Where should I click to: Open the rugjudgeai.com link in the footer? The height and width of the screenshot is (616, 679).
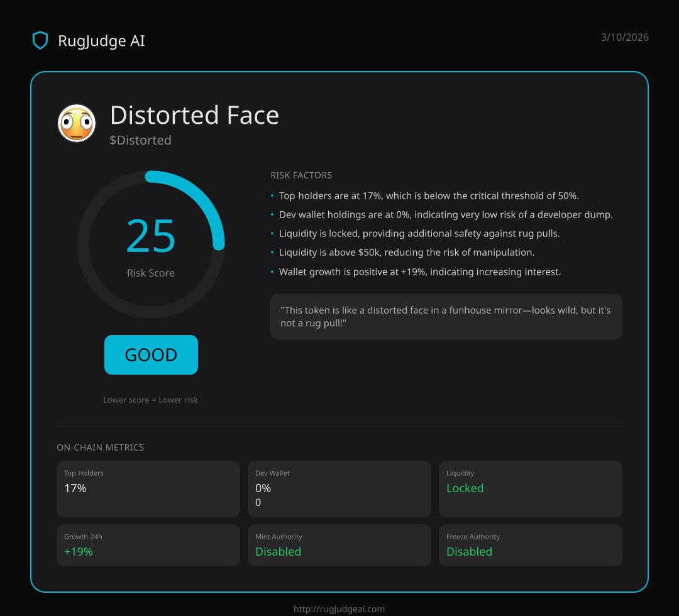point(339,608)
